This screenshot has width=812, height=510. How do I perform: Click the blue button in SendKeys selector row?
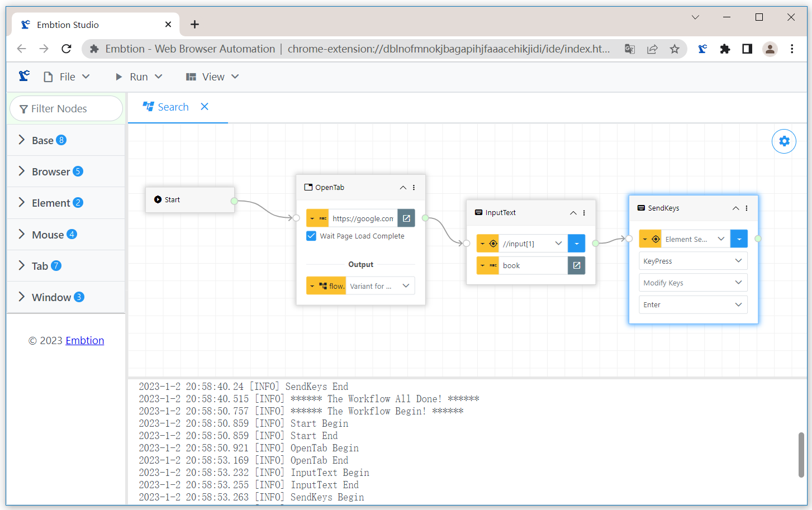coord(739,239)
